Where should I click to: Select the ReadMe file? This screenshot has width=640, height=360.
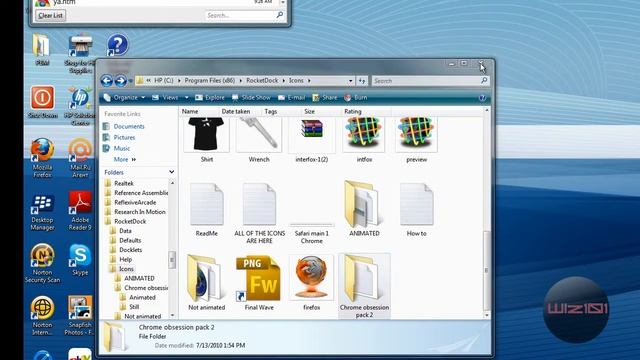tap(207, 210)
